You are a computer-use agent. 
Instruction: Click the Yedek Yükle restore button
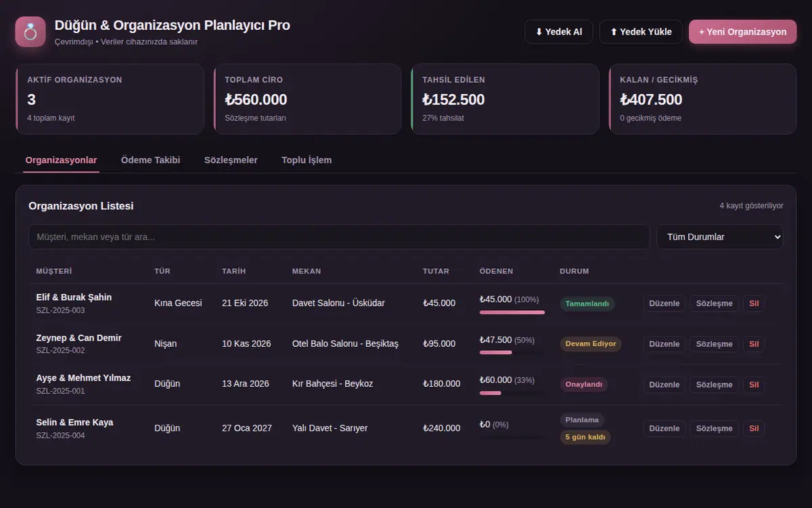tap(641, 32)
